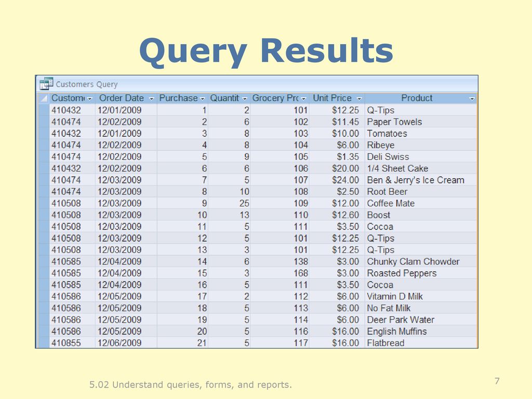Click the Ben & Jerry's Ice Cream cell
Viewport: 532px width, 399px height.
pos(421,180)
